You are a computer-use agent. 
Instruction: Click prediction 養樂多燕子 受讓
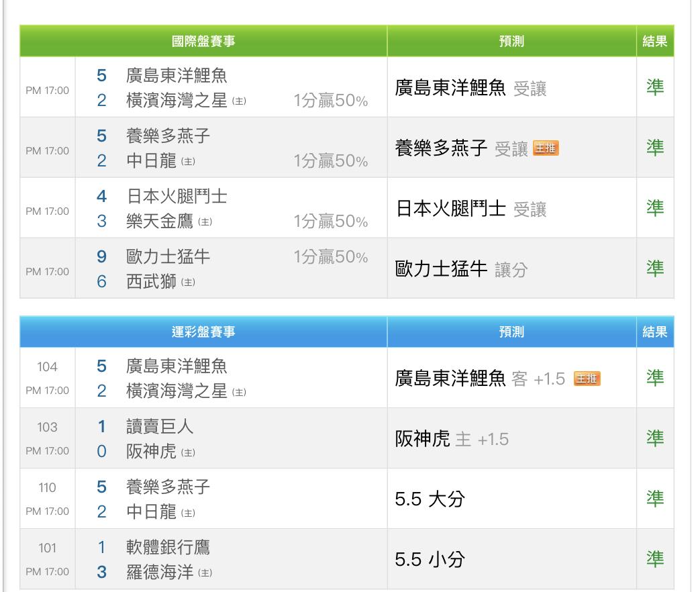461,148
